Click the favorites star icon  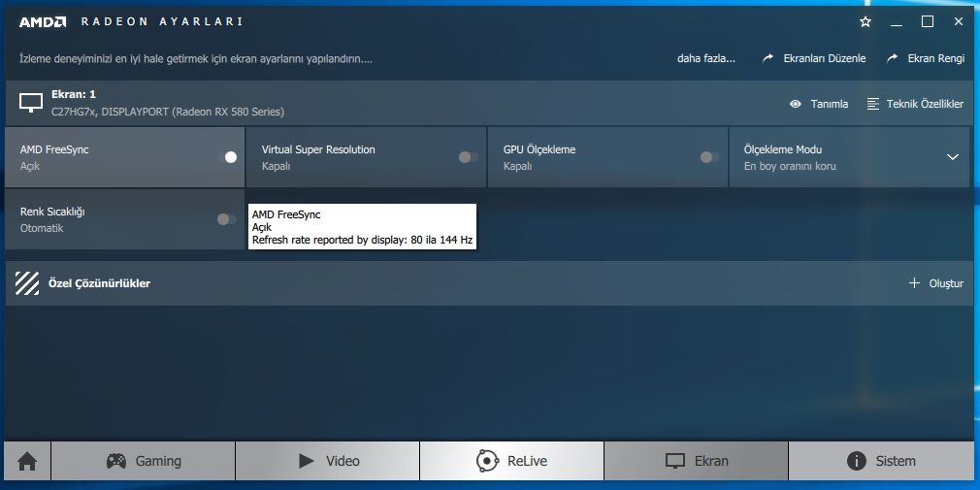[x=866, y=22]
